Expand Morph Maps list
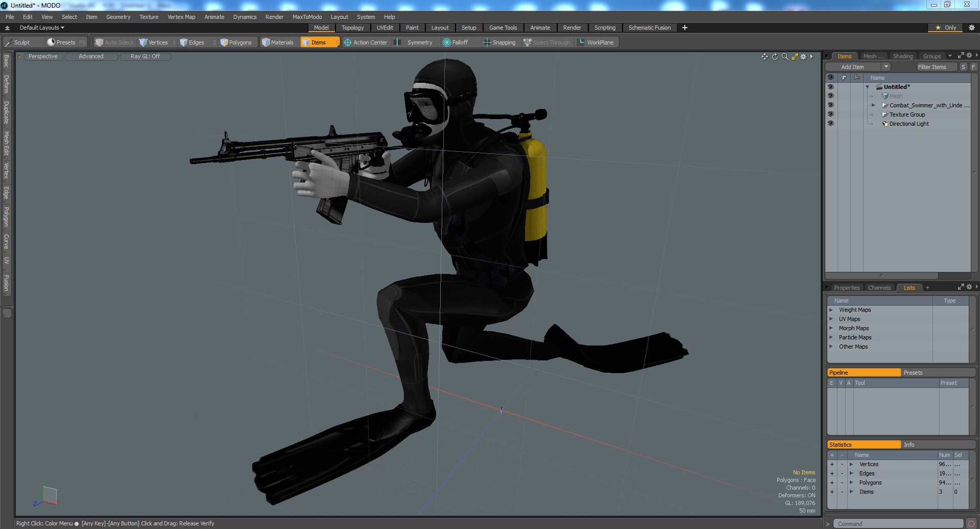Viewport: 980px width, 529px height. (831, 328)
